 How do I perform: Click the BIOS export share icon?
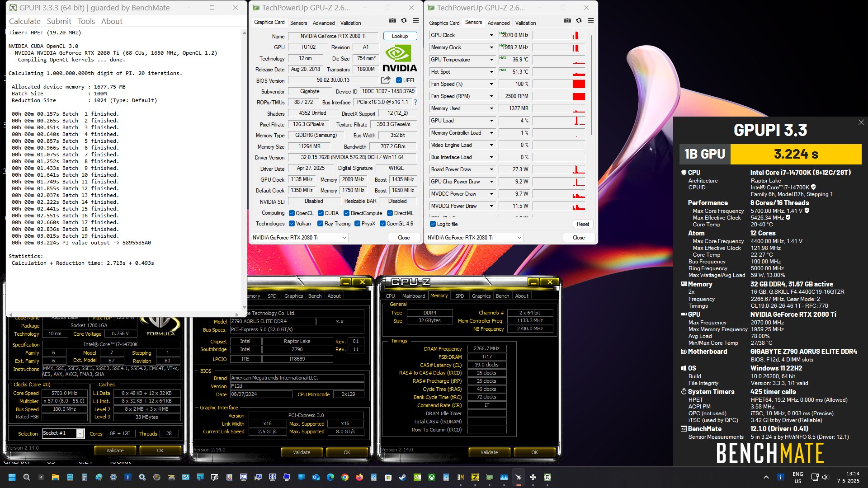pos(386,80)
